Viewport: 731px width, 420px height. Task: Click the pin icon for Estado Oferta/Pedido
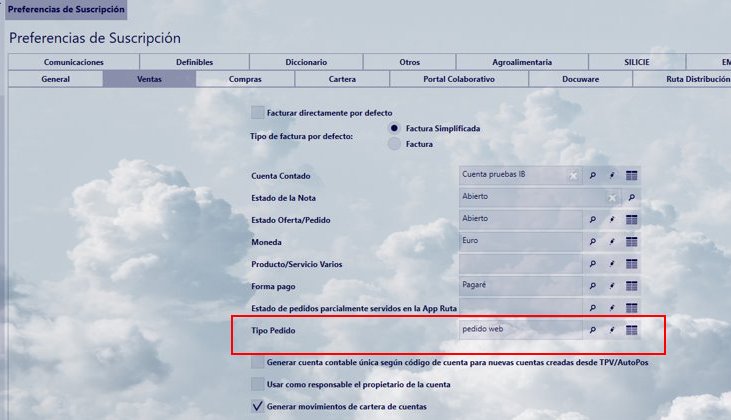pyautogui.click(x=612, y=220)
